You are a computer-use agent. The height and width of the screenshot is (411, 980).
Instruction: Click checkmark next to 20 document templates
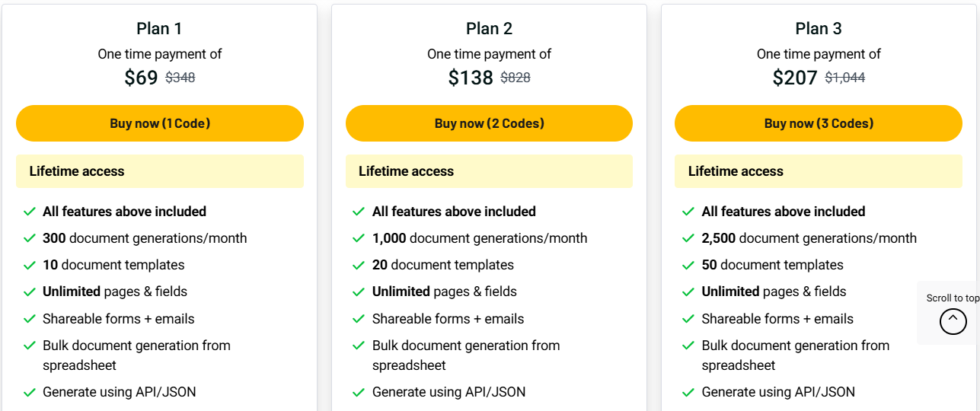pyautogui.click(x=359, y=266)
